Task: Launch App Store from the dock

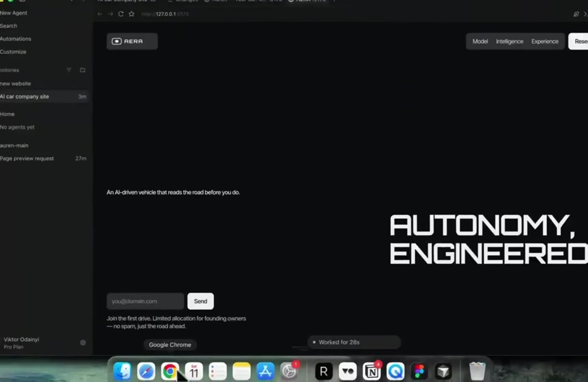Action: 265,371
